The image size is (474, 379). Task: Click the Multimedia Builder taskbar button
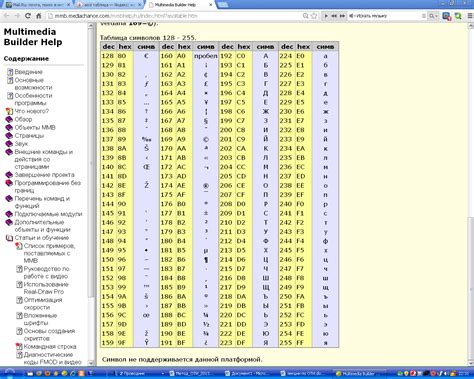(x=361, y=373)
